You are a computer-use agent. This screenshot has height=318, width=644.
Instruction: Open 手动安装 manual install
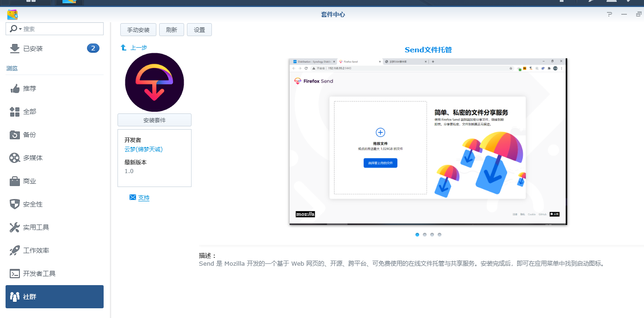click(x=138, y=29)
